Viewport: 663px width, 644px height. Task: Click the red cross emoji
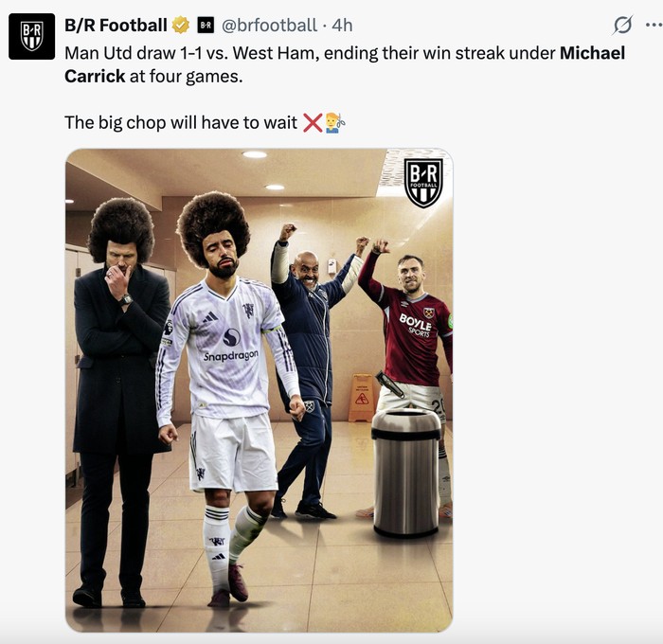[313, 122]
